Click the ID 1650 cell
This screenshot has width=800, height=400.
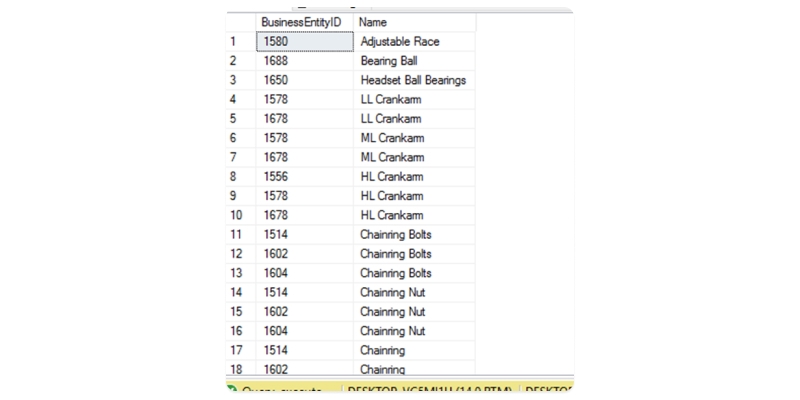304,80
